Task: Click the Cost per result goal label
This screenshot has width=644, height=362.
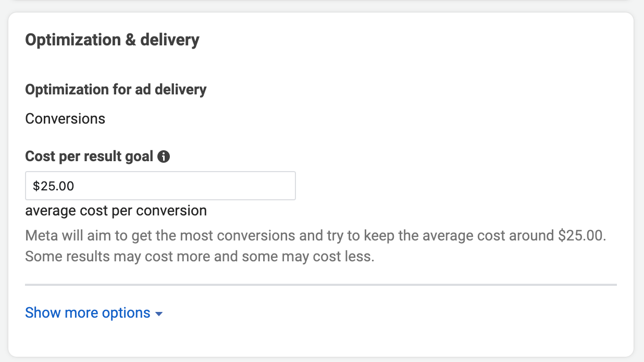Action: point(89,156)
